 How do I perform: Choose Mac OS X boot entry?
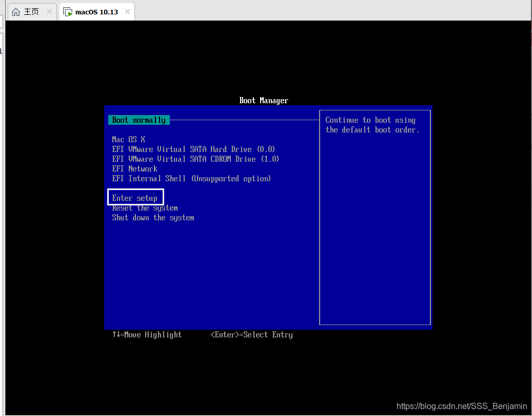point(129,140)
